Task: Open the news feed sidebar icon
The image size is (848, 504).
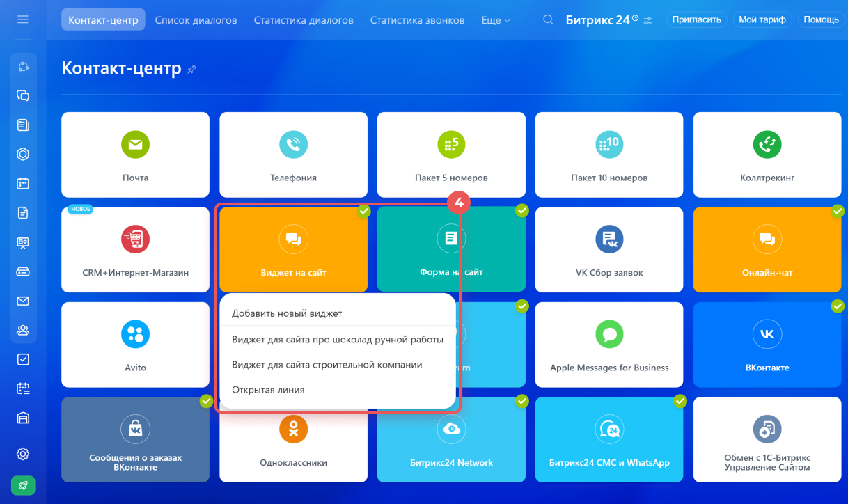Action: tap(23, 125)
